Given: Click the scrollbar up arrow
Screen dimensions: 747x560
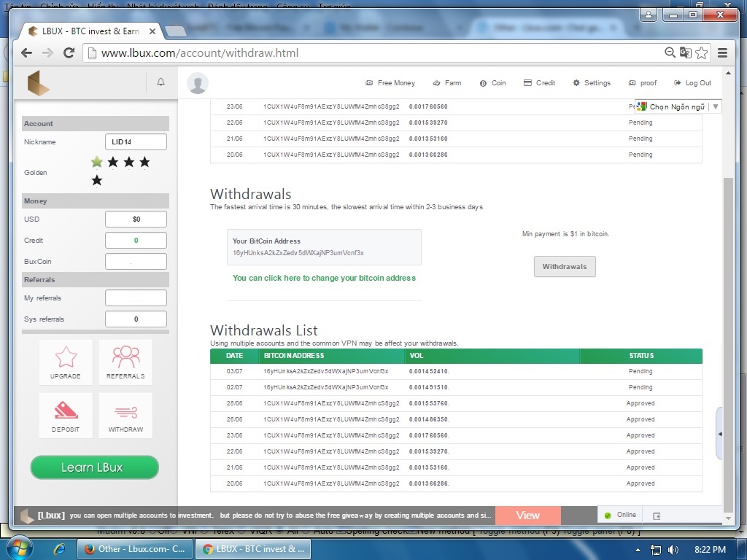Looking at the screenshot, I should coord(728,73).
